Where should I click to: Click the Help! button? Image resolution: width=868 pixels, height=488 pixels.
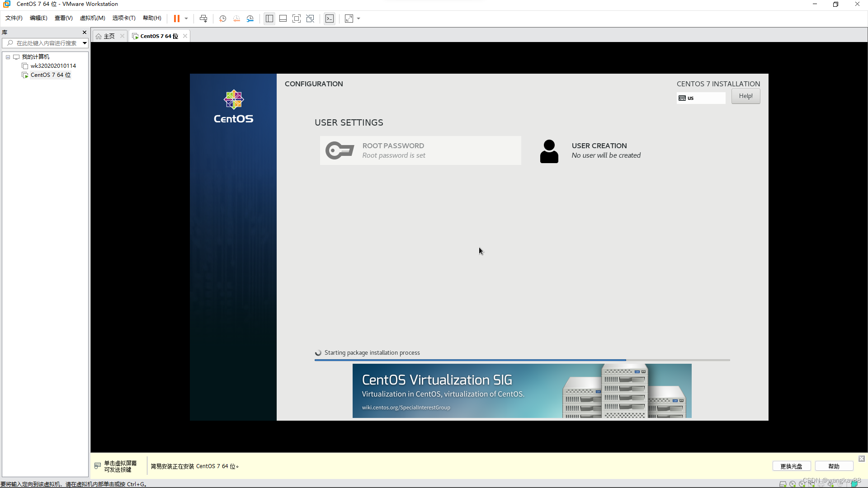pyautogui.click(x=746, y=96)
